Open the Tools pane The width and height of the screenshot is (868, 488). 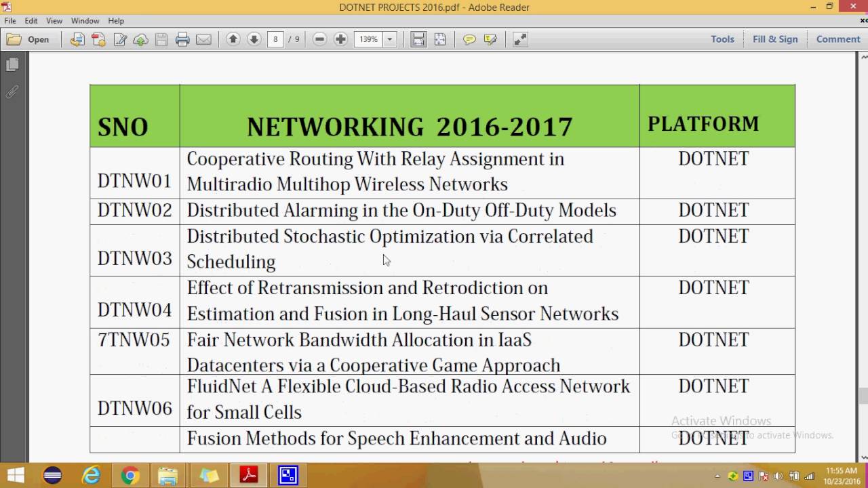(x=722, y=39)
